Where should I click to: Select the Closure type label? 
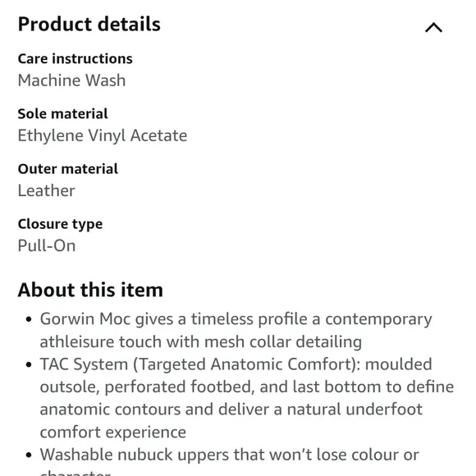click(x=60, y=224)
